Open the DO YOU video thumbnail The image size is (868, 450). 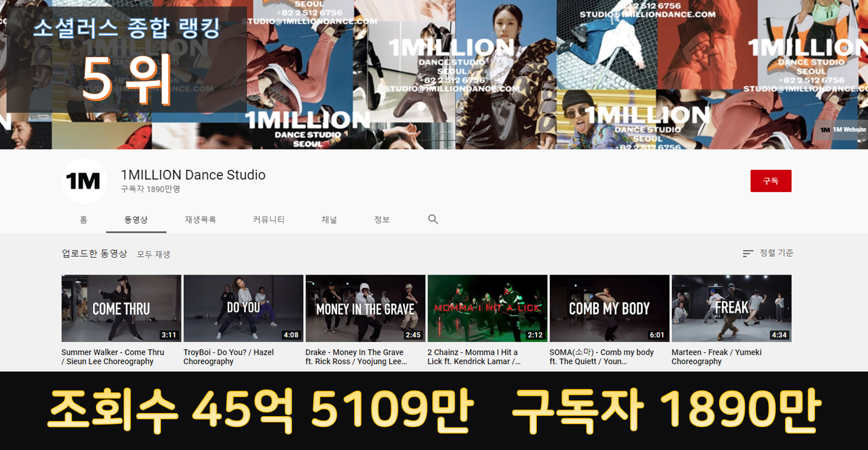[x=243, y=308]
